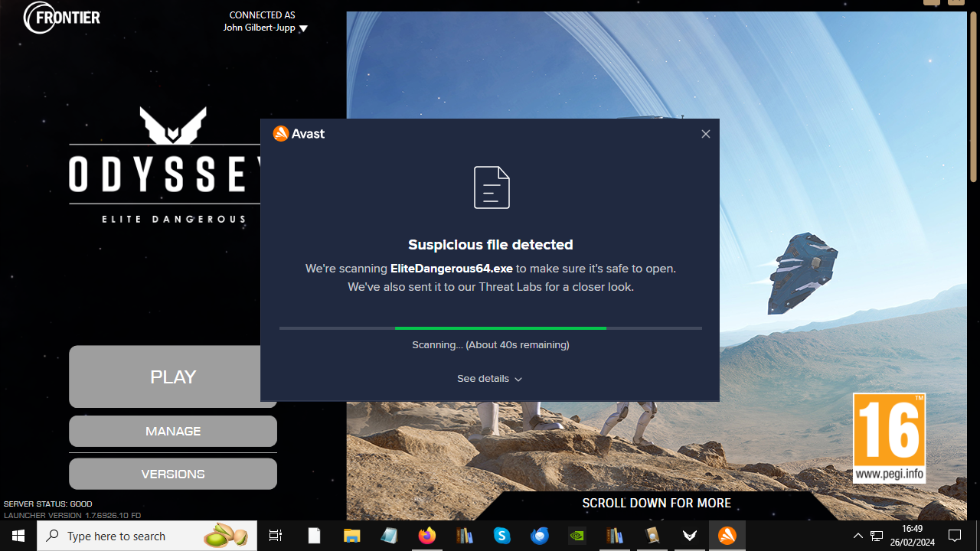Open the blank document taskbar icon
Screen dimensions: 980x551
pos(314,536)
